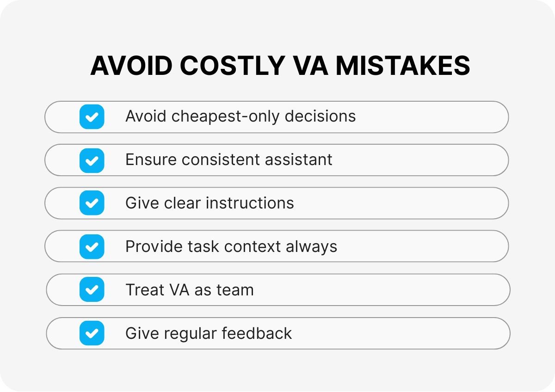Image resolution: width=555 pixels, height=392 pixels.
Task: Select the 'Provide task context always' text
Action: pyautogui.click(x=231, y=246)
